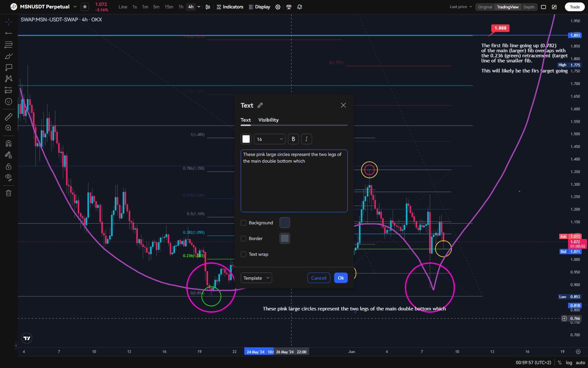Open the go-to-date icon on time axis
588x368 pixels.
(578, 352)
